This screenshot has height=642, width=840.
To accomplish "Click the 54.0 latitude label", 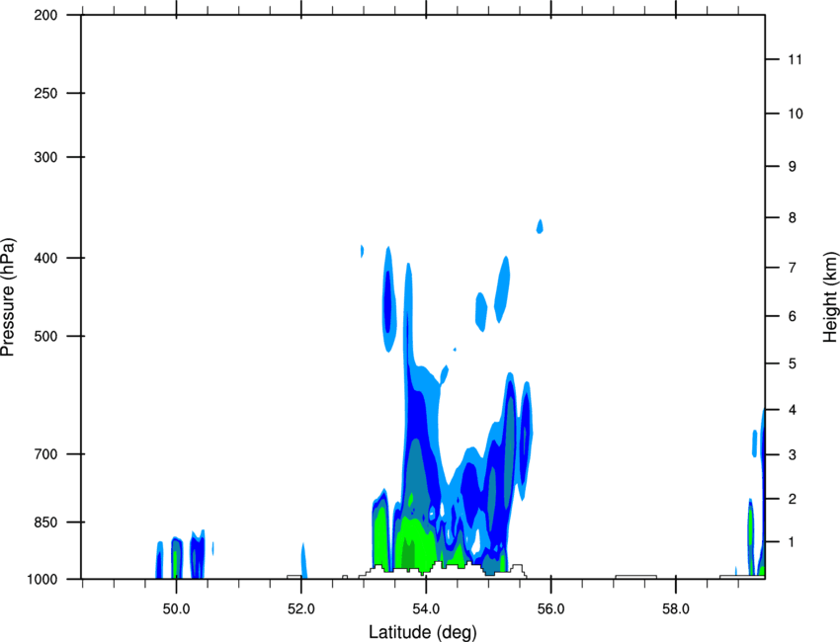I will coord(426,609).
